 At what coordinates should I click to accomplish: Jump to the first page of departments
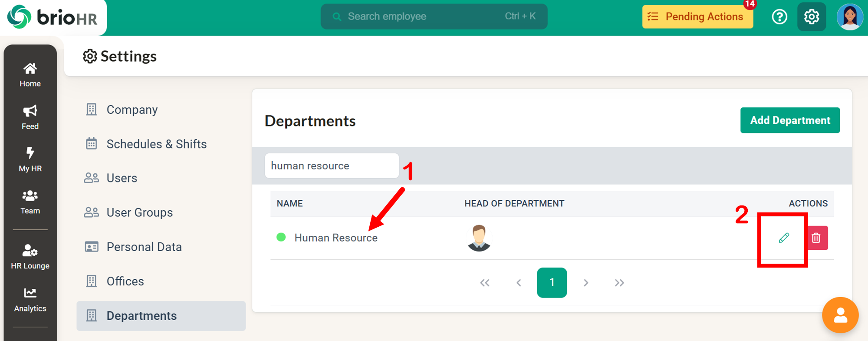(485, 283)
